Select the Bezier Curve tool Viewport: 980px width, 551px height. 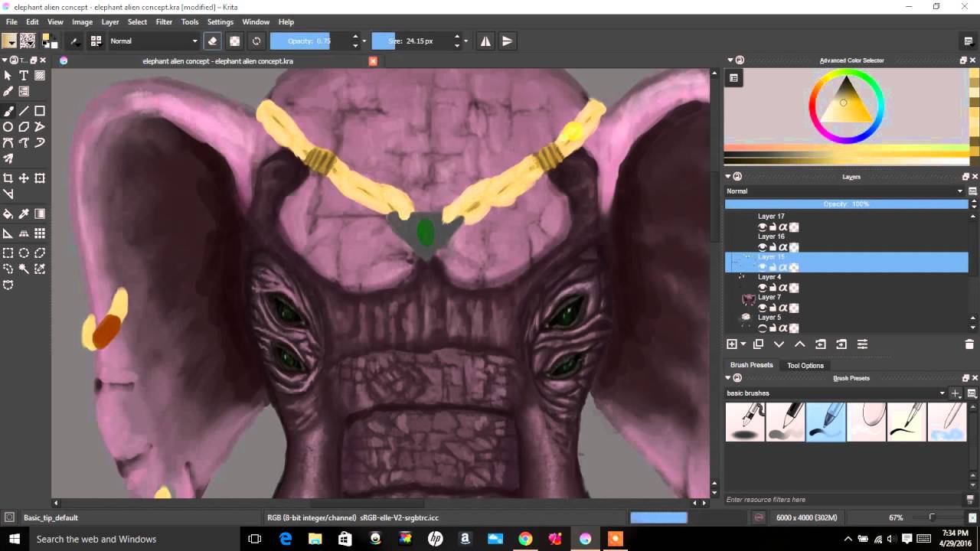click(x=8, y=143)
